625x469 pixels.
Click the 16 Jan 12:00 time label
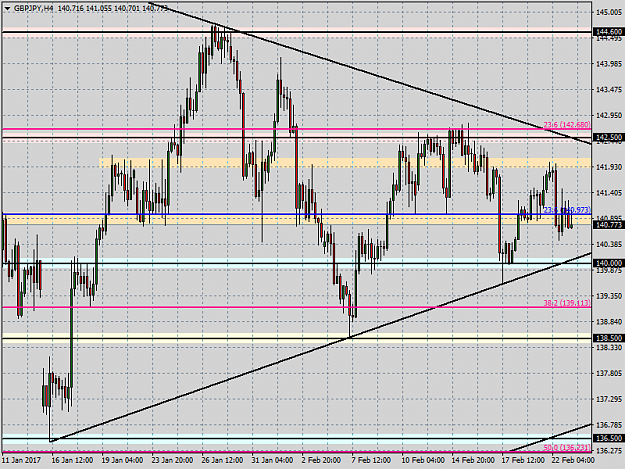pyautogui.click(x=73, y=460)
